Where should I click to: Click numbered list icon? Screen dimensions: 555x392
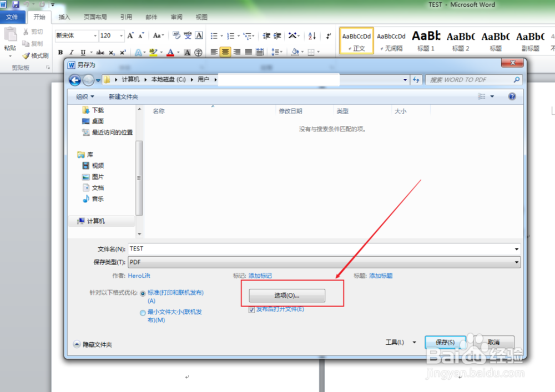coord(230,35)
